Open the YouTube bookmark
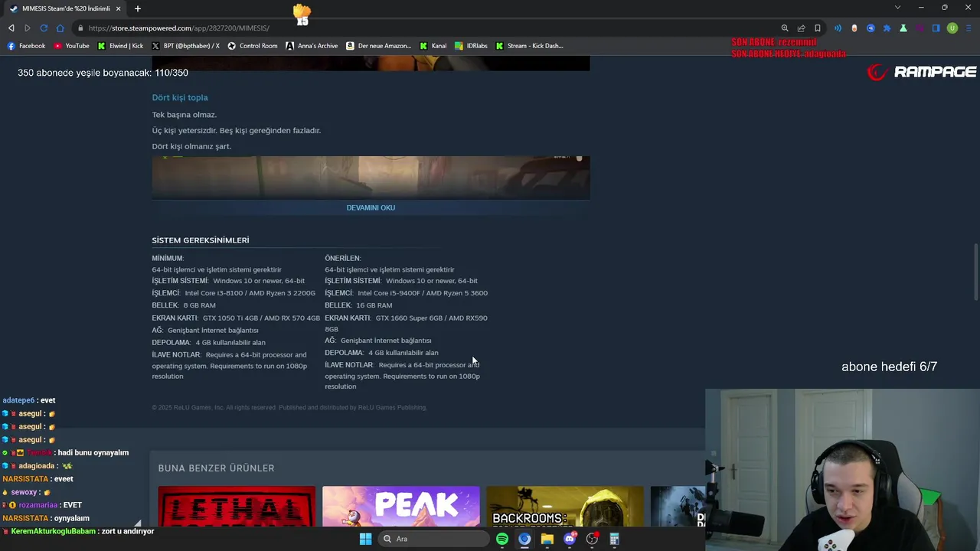Screen dimensions: 980x551 point(71,46)
